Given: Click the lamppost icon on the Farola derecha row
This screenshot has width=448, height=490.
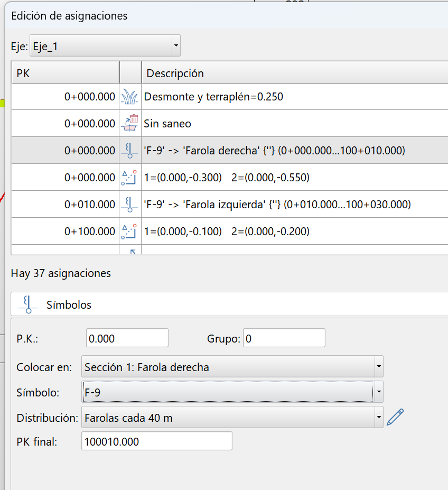Looking at the screenshot, I should tap(130, 150).
